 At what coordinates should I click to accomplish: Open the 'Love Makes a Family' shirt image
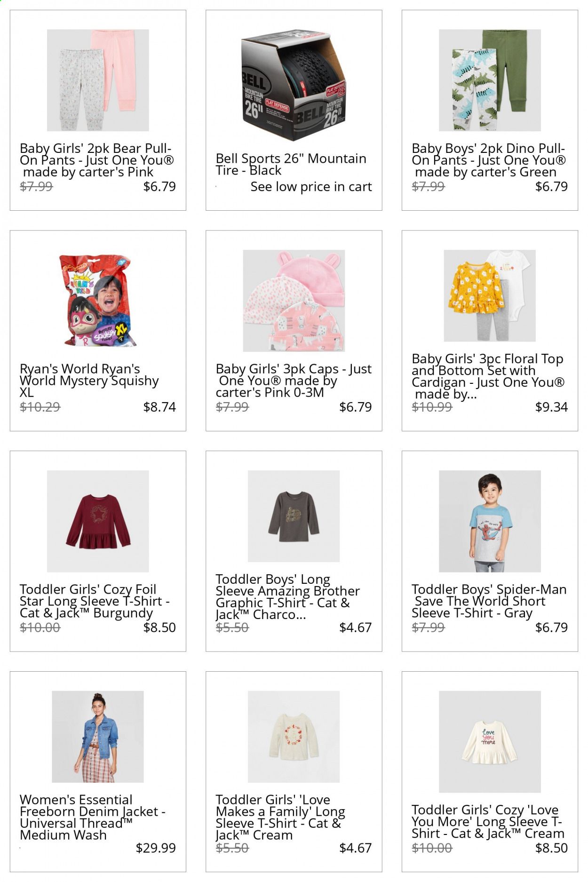pyautogui.click(x=294, y=737)
